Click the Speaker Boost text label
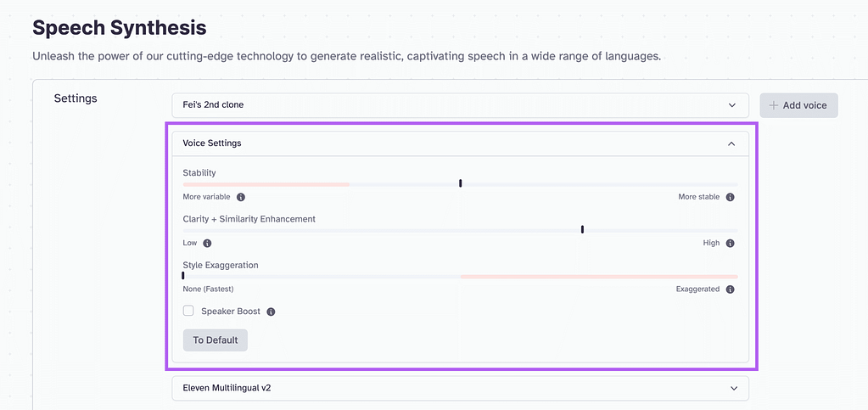The width and height of the screenshot is (868, 410). 231,312
